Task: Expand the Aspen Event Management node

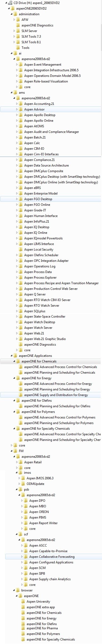Action: (x=17, y=65)
